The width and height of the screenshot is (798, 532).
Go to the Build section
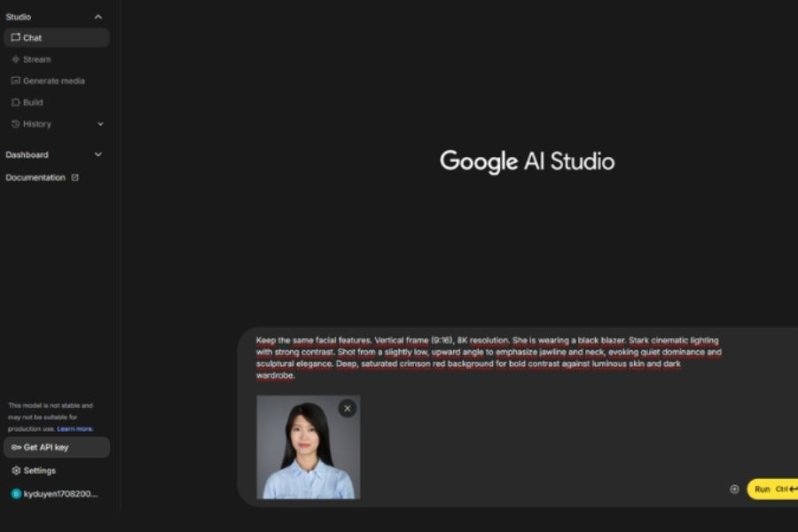32,103
